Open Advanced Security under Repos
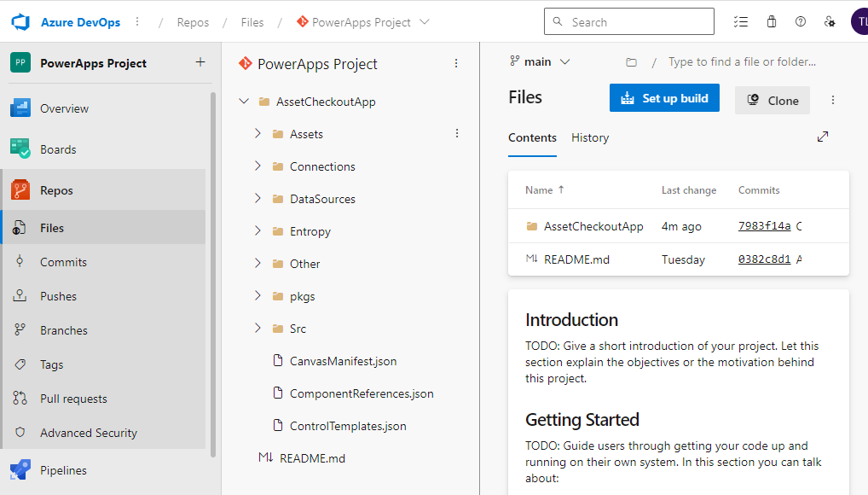Viewport: 868px width, 495px height. (x=104, y=433)
